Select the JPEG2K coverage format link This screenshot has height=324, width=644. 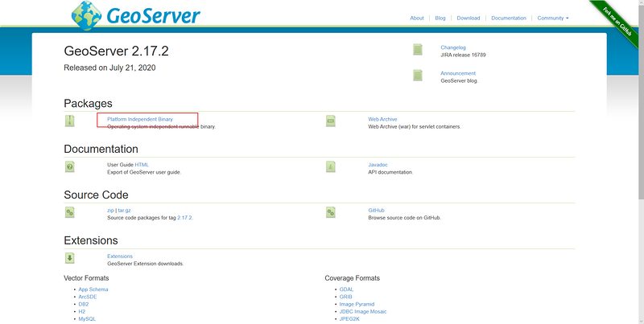click(349, 319)
